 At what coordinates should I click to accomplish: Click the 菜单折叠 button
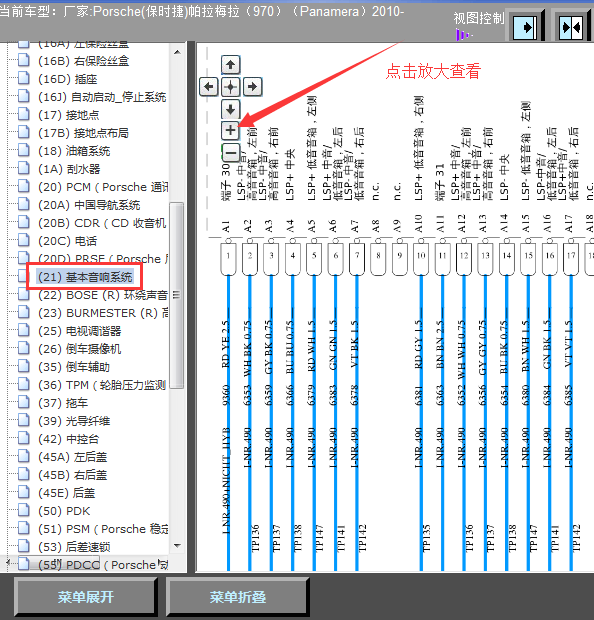click(238, 597)
